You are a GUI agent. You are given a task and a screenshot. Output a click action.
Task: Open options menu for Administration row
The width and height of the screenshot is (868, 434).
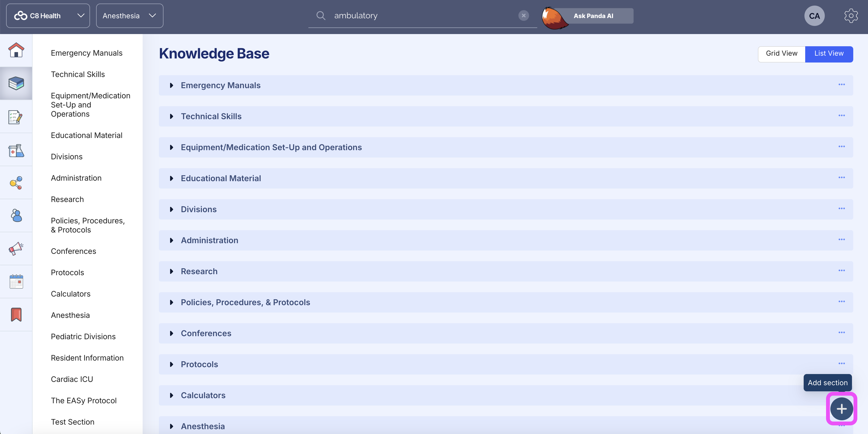pos(842,239)
